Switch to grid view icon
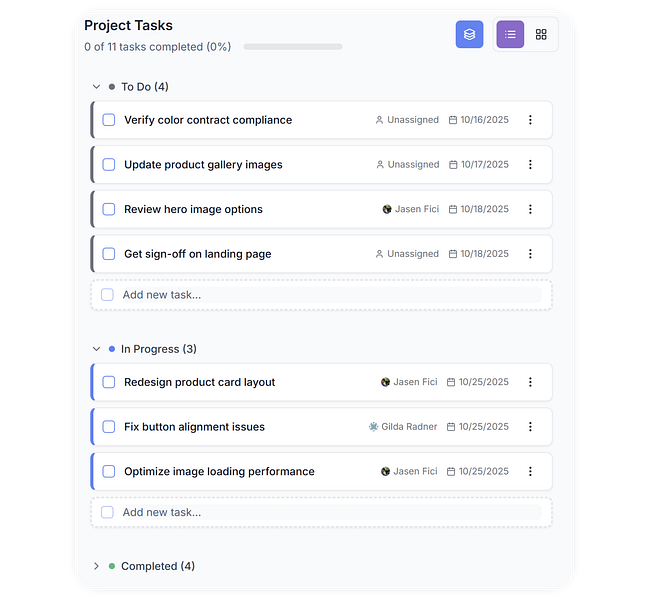The width and height of the screenshot is (648, 600). (x=541, y=34)
